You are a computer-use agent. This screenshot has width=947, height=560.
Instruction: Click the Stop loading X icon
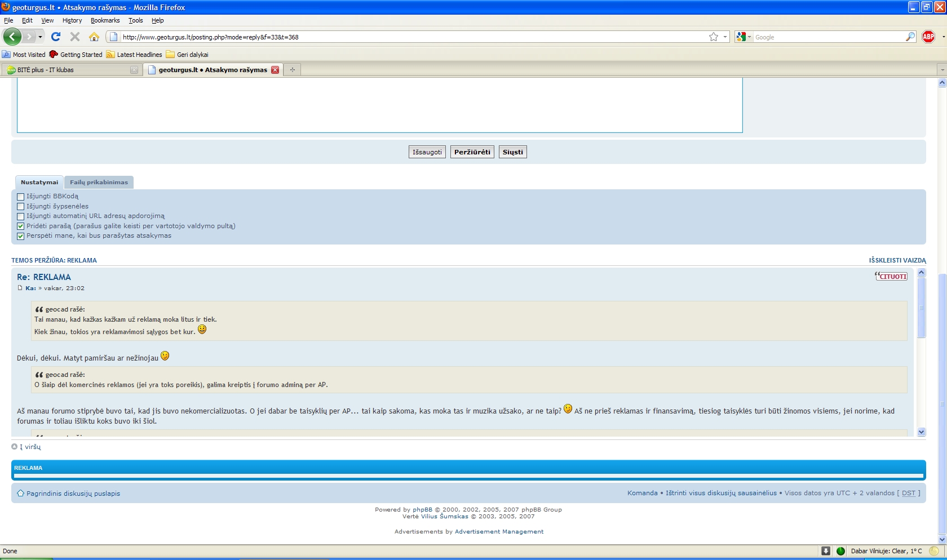pyautogui.click(x=74, y=37)
